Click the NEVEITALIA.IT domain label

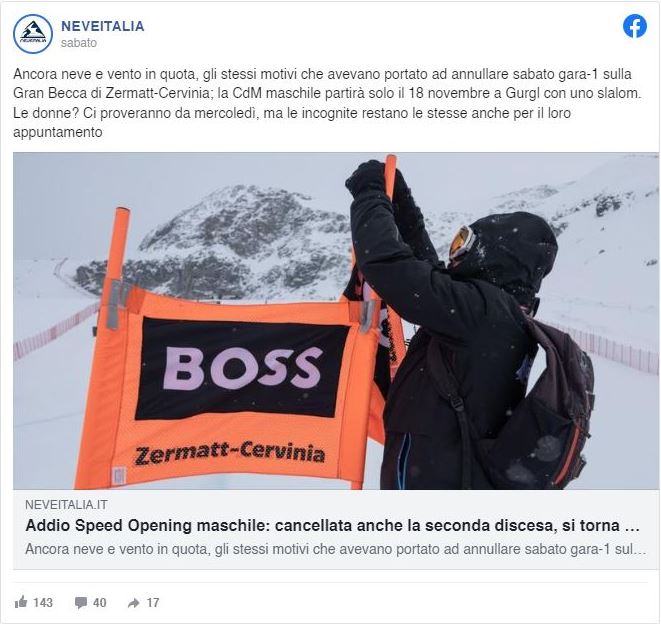[x=66, y=505]
